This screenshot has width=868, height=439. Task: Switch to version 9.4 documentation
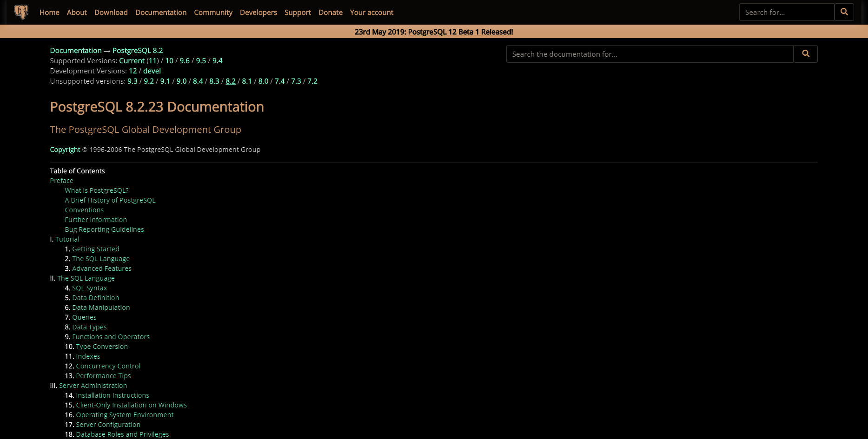point(217,60)
